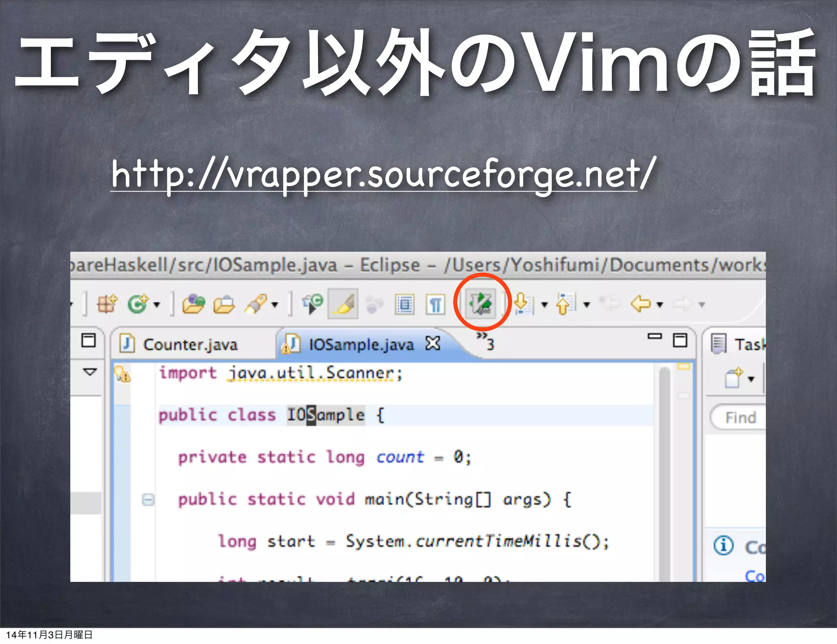Maximize the editor area
Image resolution: width=837 pixels, height=644 pixels.
[680, 340]
